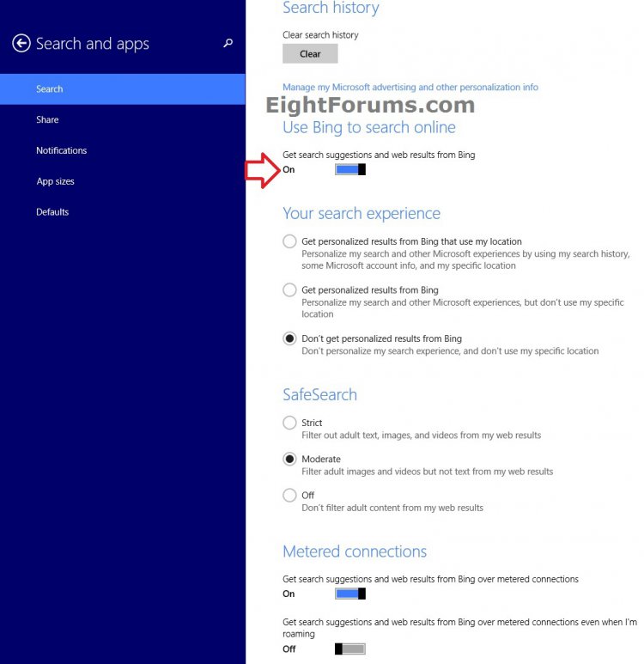Image resolution: width=644 pixels, height=664 pixels.
Task: Turn SafeSearch Off via radio button
Action: pyautogui.click(x=290, y=496)
